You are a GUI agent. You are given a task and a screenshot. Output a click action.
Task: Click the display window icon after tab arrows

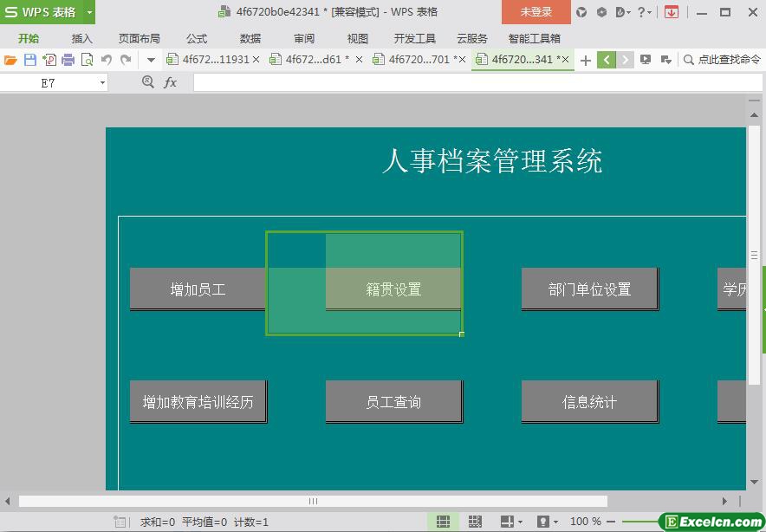[x=646, y=60]
